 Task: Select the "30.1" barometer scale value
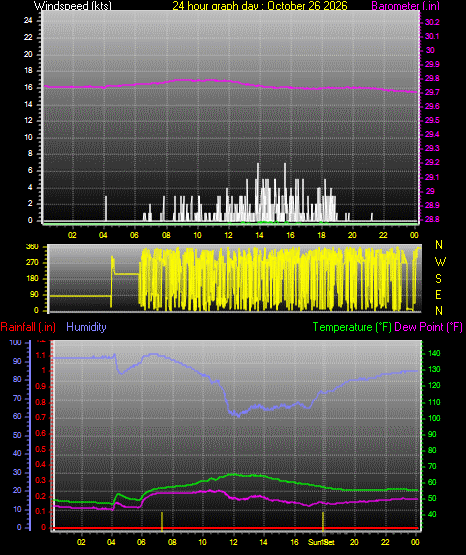(x=432, y=36)
